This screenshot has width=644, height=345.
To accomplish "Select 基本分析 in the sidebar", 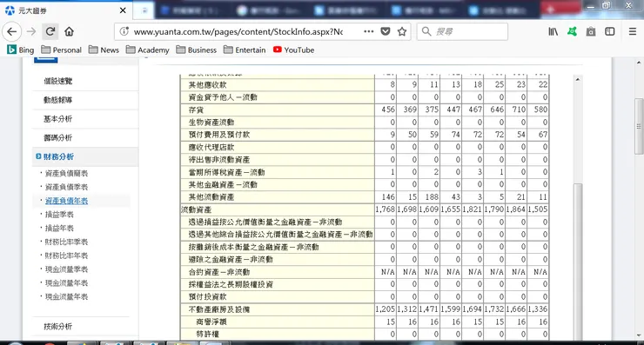I will click(x=58, y=119).
